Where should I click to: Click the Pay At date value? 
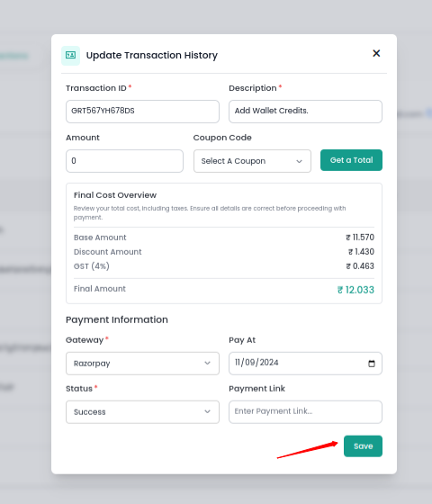tap(256, 363)
